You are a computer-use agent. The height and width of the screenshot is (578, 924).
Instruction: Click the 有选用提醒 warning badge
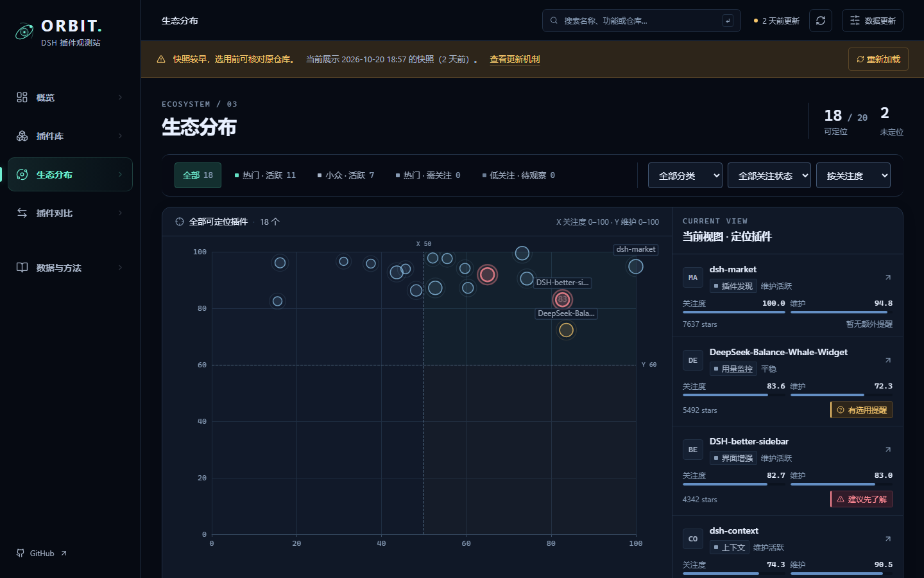[x=861, y=410]
